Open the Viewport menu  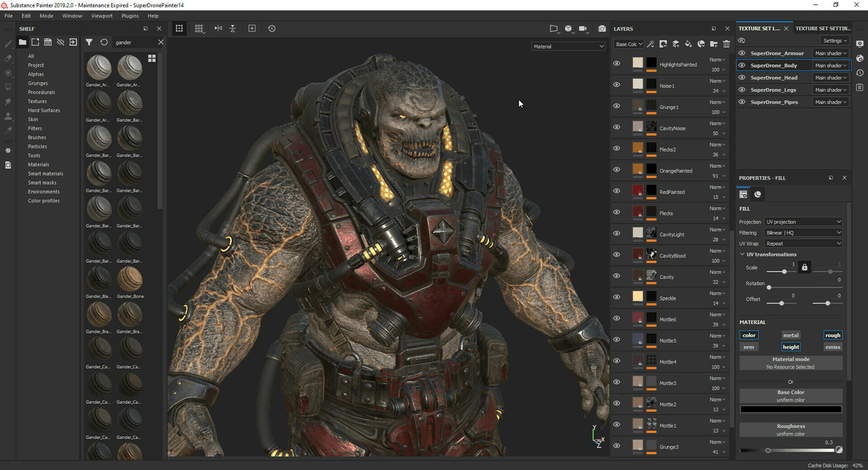(x=101, y=16)
